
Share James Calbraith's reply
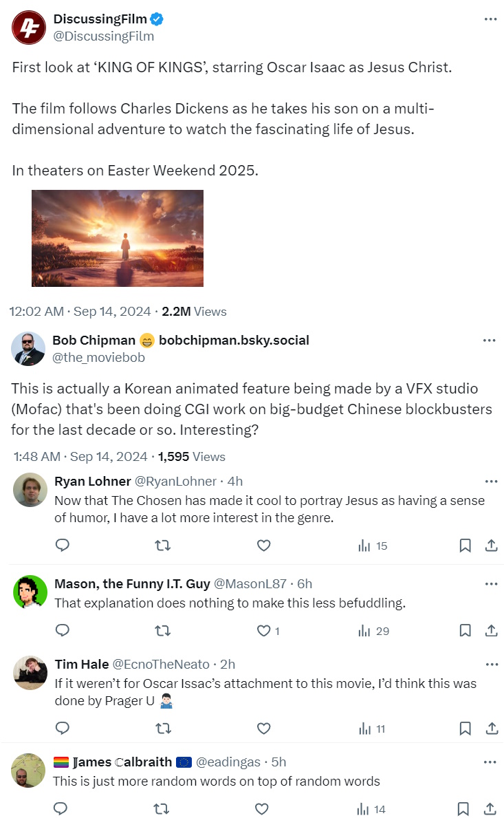[491, 809]
